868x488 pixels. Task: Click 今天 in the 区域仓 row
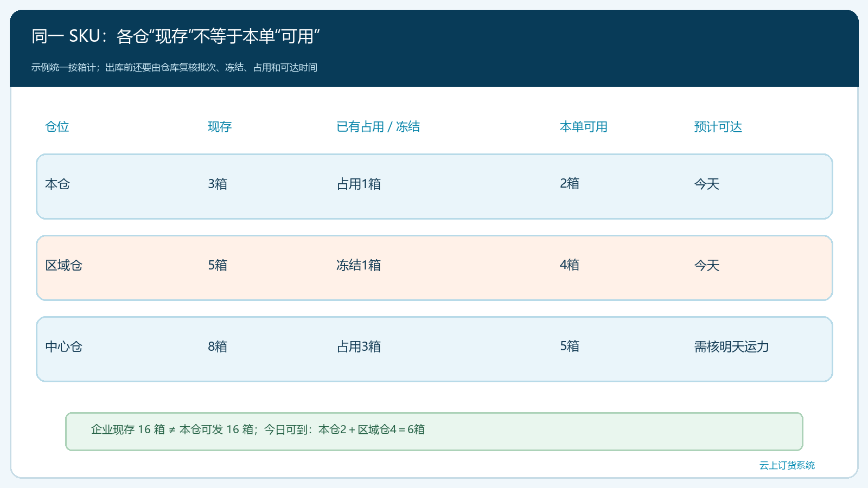point(707,266)
